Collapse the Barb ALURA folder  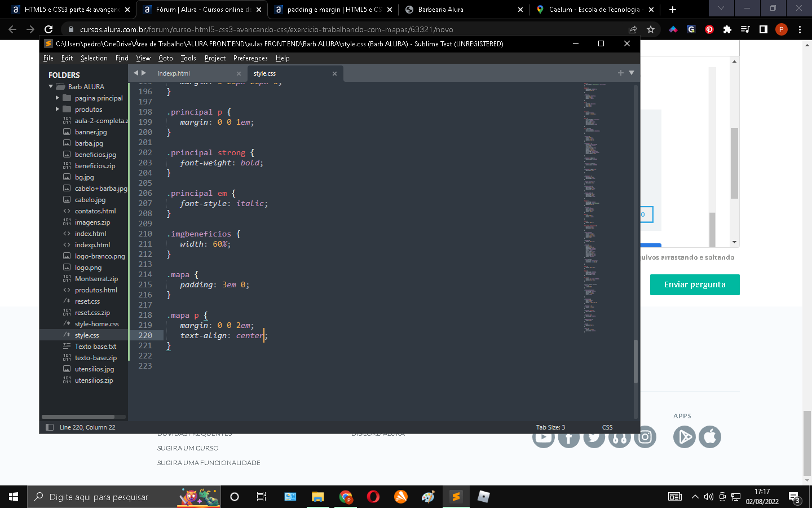(51, 86)
